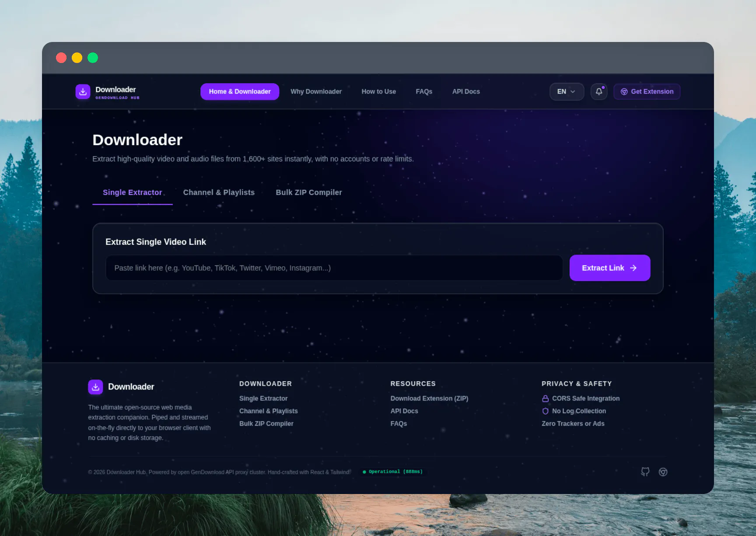This screenshot has height=536, width=756.
Task: Click the yellow minimize window button
Action: pyautogui.click(x=77, y=58)
